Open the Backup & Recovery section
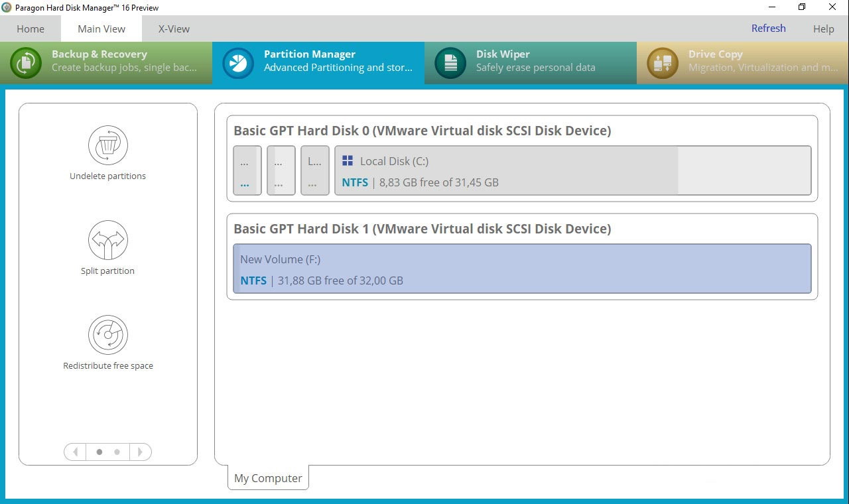Image resolution: width=849 pixels, height=504 pixels. click(106, 63)
